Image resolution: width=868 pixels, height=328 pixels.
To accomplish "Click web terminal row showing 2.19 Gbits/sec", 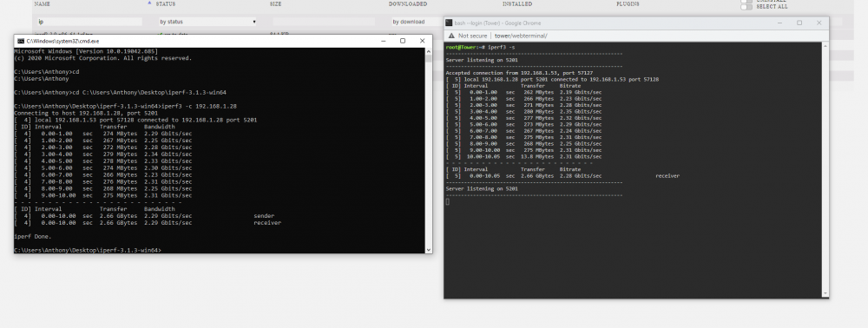I will pyautogui.click(x=523, y=92).
